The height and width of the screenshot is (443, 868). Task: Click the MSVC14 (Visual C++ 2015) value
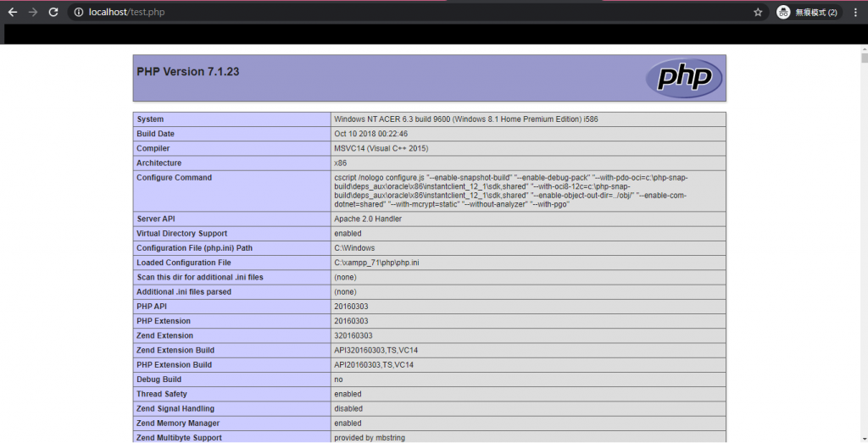click(381, 148)
